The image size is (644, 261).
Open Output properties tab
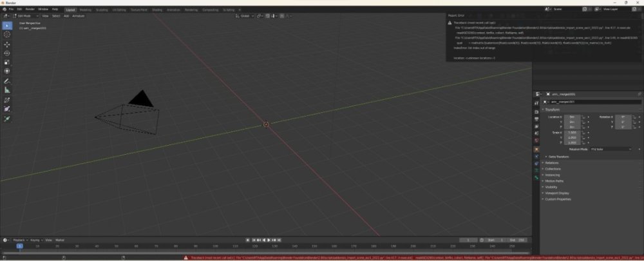(536, 119)
